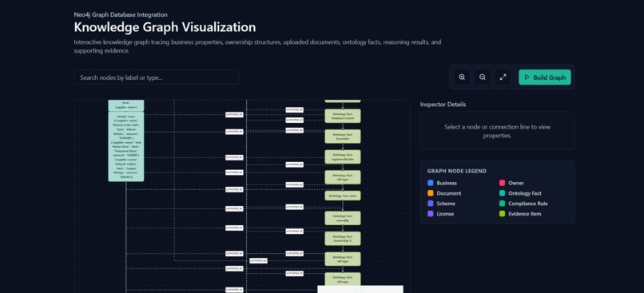This screenshot has height=293, width=644.
Task: Click the Build Graph button
Action: pyautogui.click(x=545, y=77)
